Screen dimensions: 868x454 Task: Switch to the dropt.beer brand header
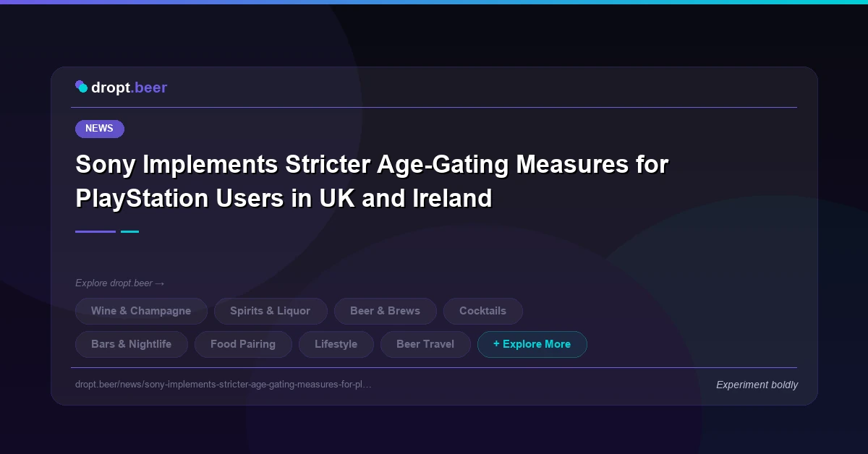coord(121,87)
